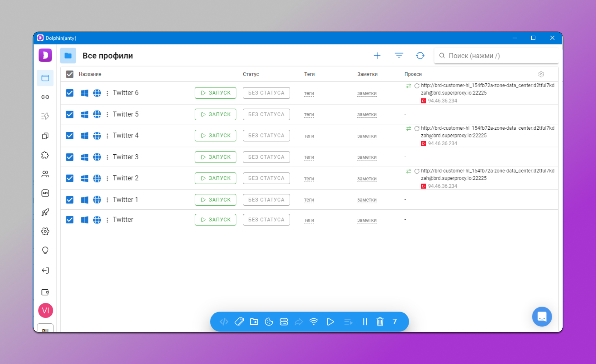Add a new profile with plus icon

click(x=377, y=56)
